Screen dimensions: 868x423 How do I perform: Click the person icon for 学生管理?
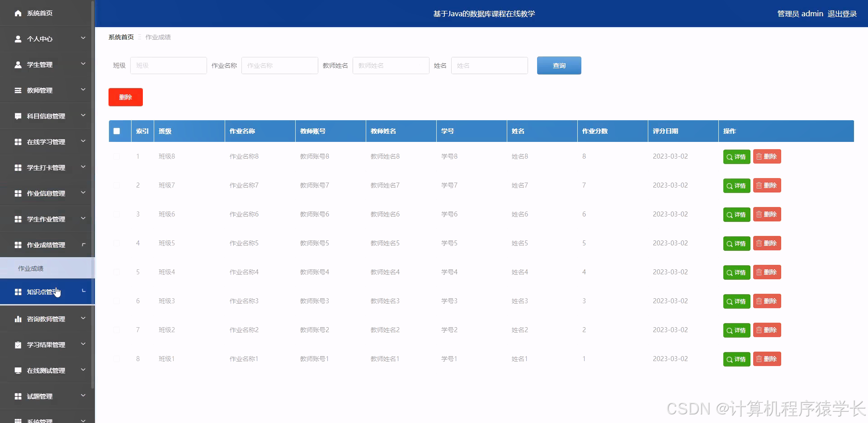(x=18, y=65)
